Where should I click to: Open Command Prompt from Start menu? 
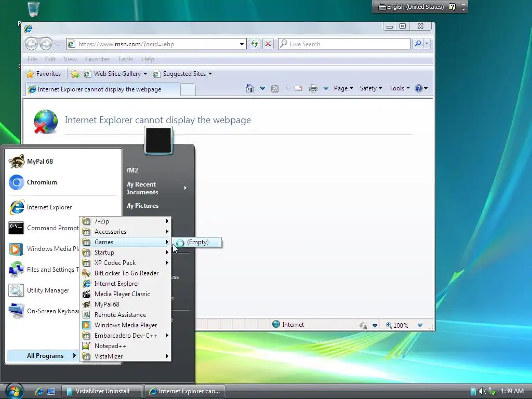pyautogui.click(x=44, y=228)
